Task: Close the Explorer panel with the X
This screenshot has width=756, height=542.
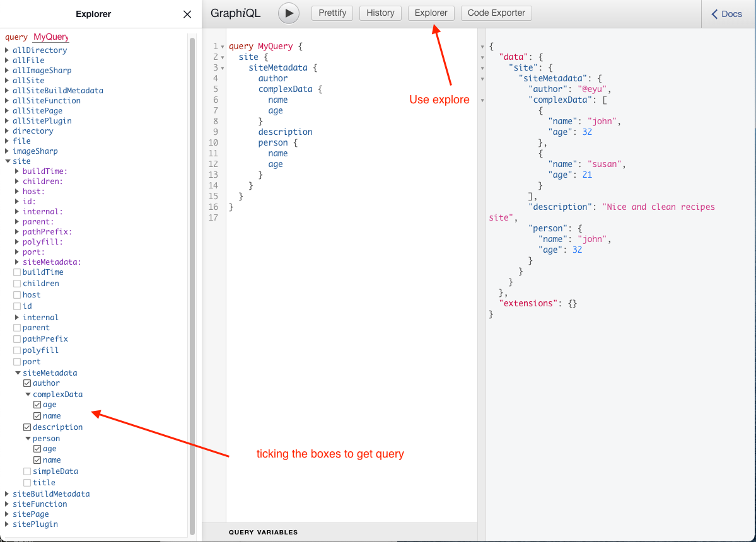Action: [187, 14]
